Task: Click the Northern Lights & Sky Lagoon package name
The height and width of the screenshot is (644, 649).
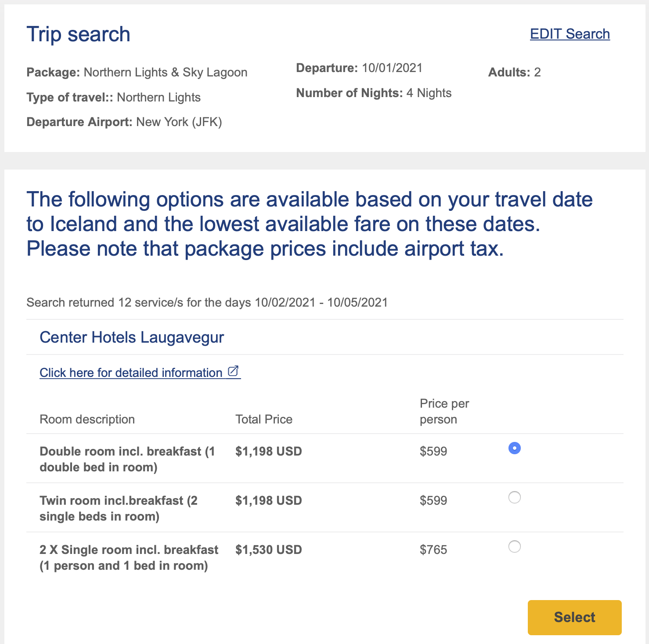Action: pyautogui.click(x=166, y=72)
